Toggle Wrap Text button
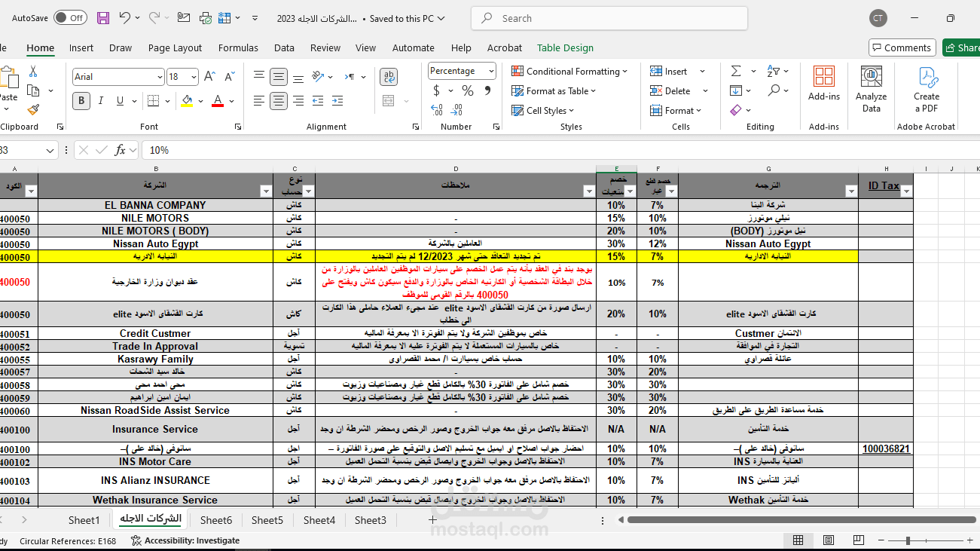Viewport: 980px width, 551px height. coord(389,77)
